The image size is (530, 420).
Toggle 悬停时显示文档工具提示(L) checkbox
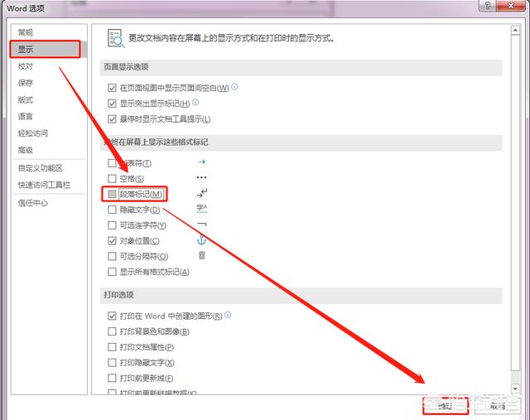pyautogui.click(x=112, y=119)
